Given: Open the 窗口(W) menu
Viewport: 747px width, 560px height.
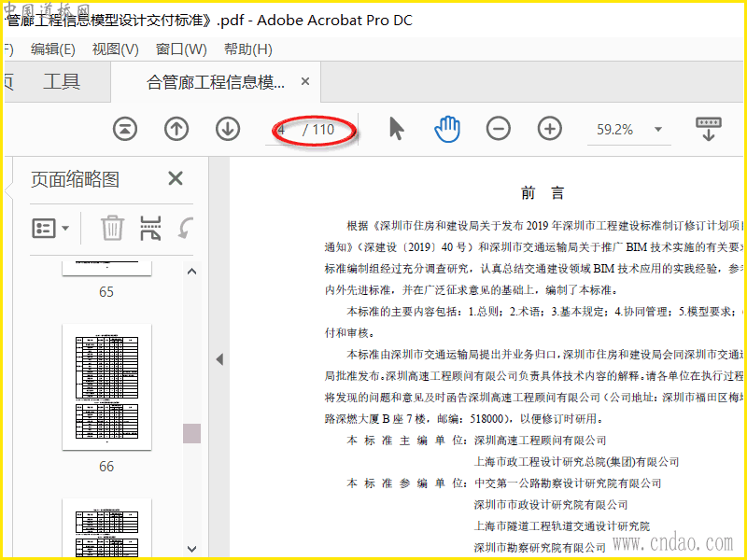Looking at the screenshot, I should 181,49.
